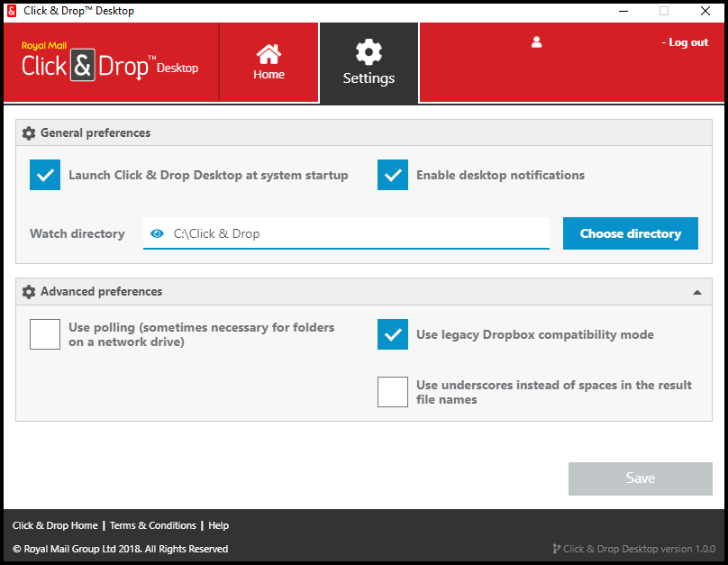Viewport: 728px width, 565px height.
Task: Enable underscores instead of spaces checkbox
Action: click(393, 392)
